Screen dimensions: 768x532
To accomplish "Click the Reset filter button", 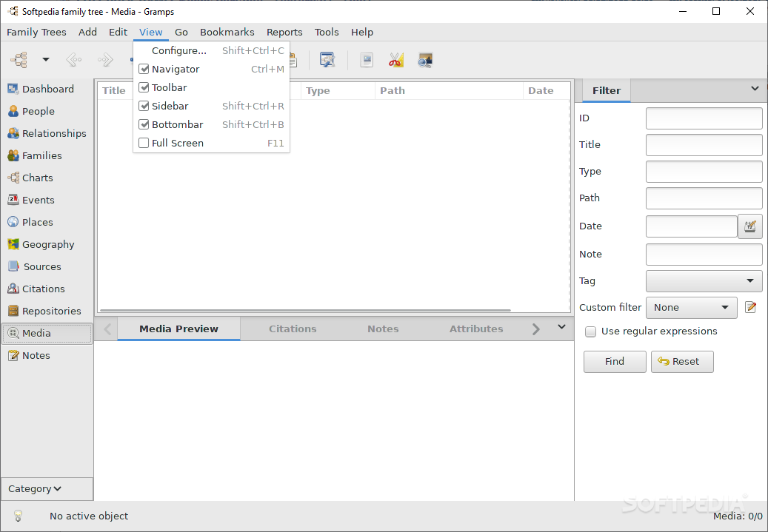I will click(x=682, y=362).
